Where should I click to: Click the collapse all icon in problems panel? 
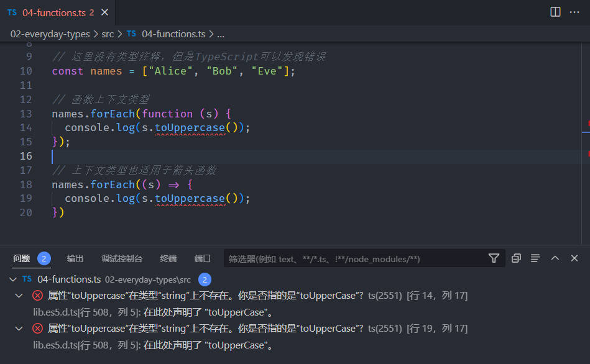tap(516, 258)
